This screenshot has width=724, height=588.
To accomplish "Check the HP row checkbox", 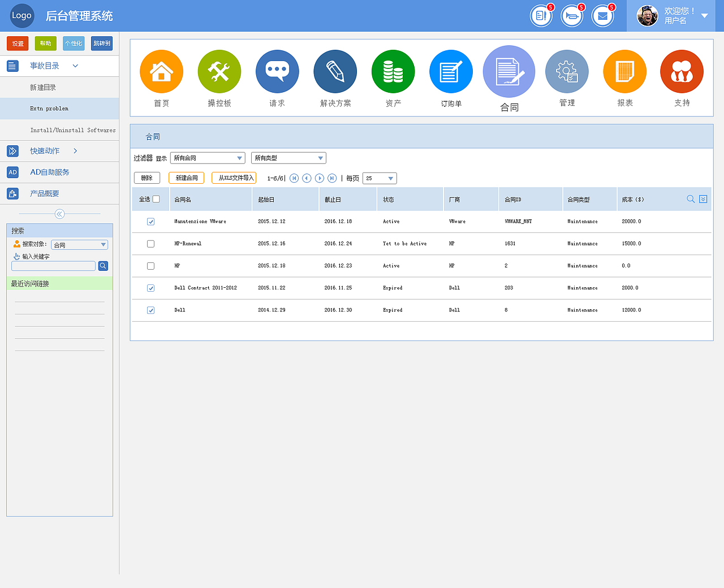I will (150, 266).
